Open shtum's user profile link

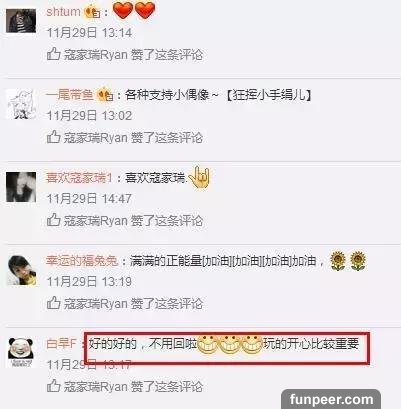pyautogui.click(x=63, y=12)
